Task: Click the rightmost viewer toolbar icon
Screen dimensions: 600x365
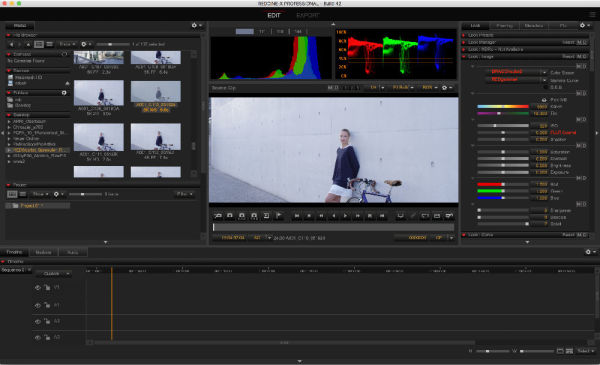Action: pos(449,216)
